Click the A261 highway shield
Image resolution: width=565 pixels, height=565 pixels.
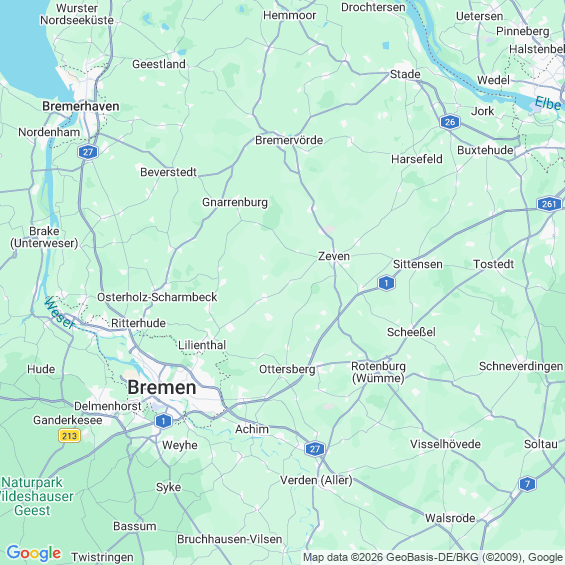pyautogui.click(x=549, y=204)
